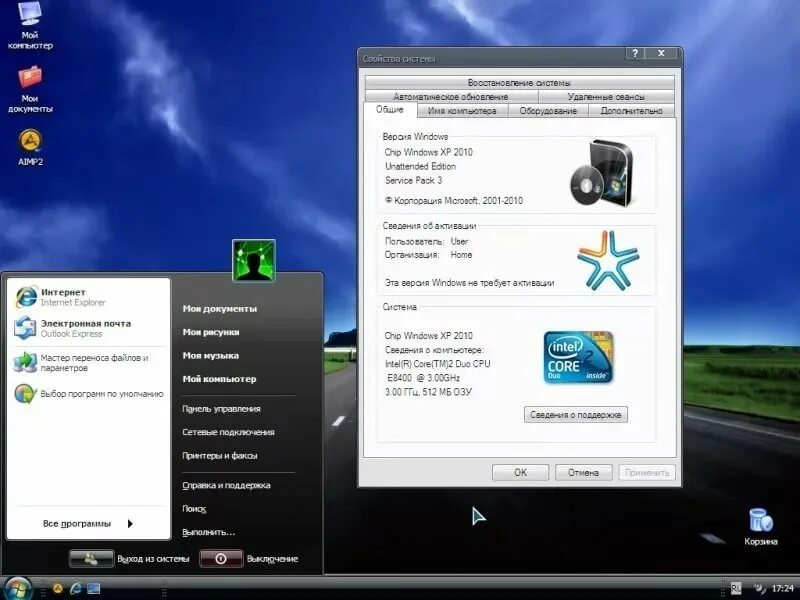Viewport: 800px width, 600px height.
Task: Click the help question mark title bar button
Action: click(635, 53)
